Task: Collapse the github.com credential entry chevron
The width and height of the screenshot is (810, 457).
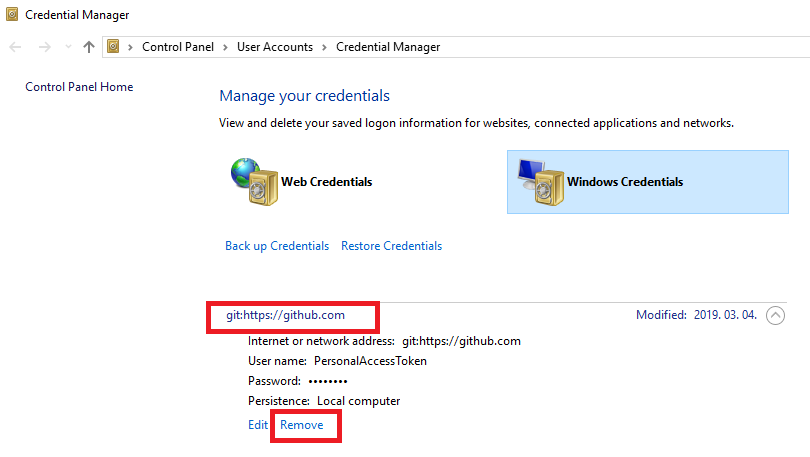Action: point(775,315)
